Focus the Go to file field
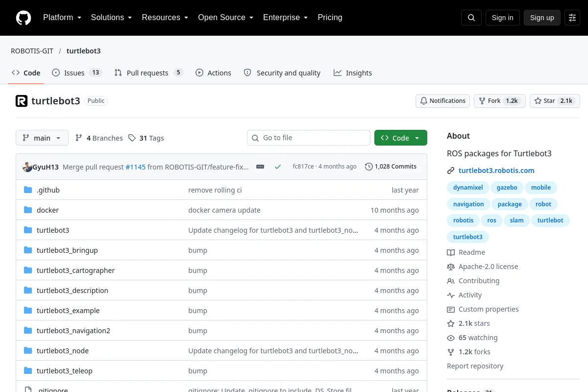The width and height of the screenshot is (588, 392). point(309,138)
